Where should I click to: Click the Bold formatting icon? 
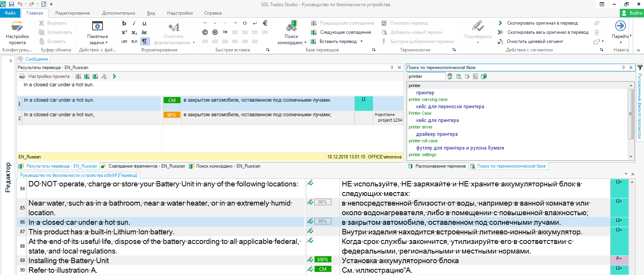pyautogui.click(x=124, y=23)
